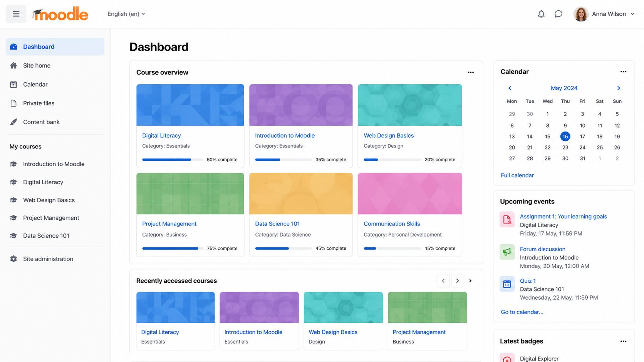Click Data Science 101 45% progress bar
Screen dimensions: 644x362
click(x=283, y=249)
